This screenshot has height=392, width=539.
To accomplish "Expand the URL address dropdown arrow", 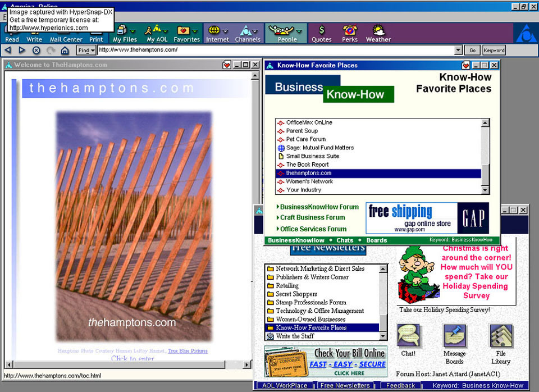I will [458, 51].
